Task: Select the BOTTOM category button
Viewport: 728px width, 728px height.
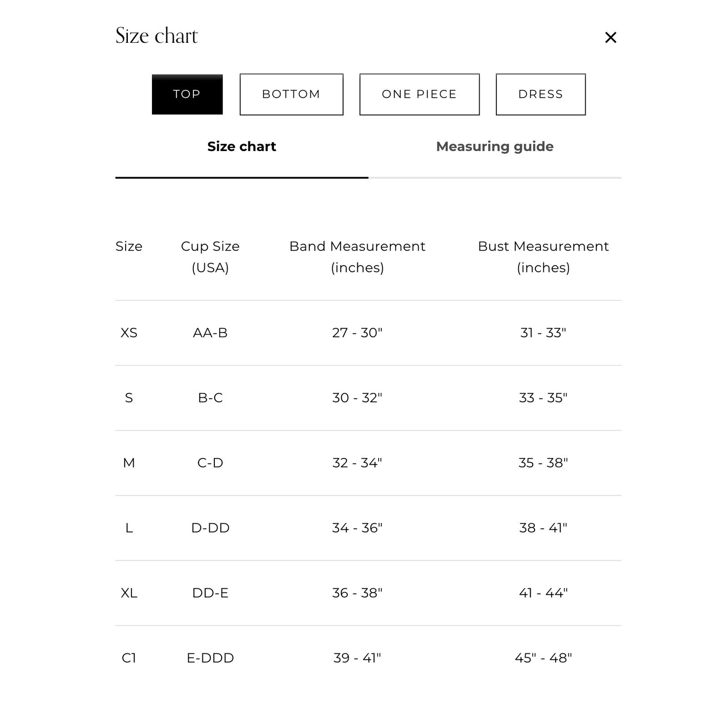Action: [291, 94]
